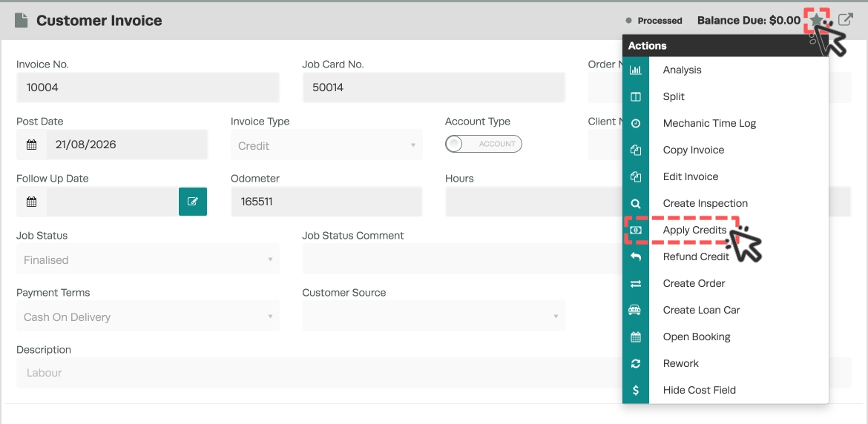This screenshot has height=424, width=868.
Task: Click the Apply Credits money icon
Action: click(x=636, y=230)
